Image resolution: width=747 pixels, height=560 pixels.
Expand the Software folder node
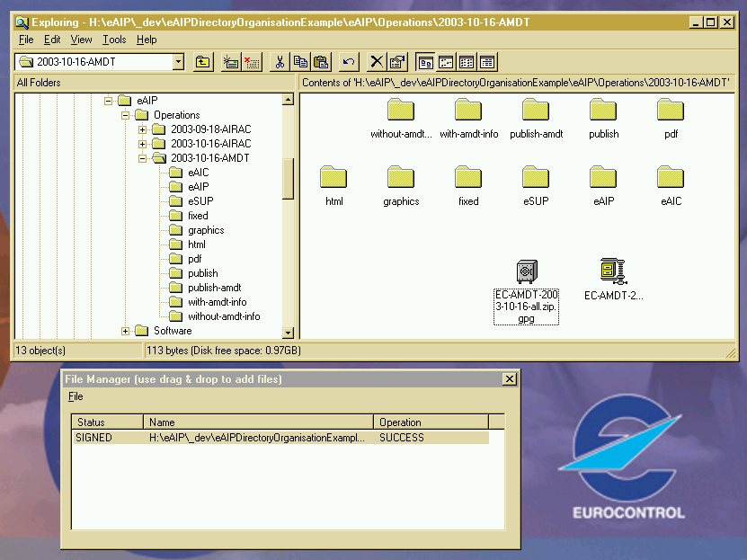(125, 331)
